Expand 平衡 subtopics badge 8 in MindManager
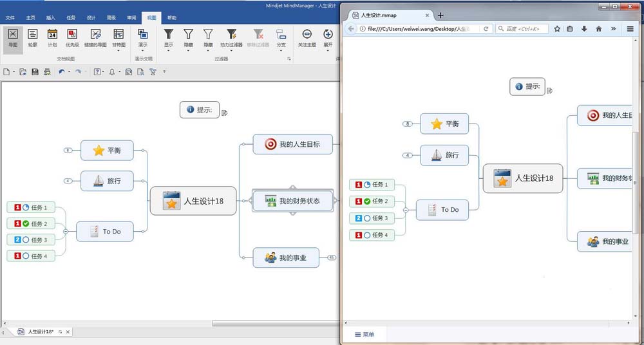The height and width of the screenshot is (345, 644). click(x=68, y=151)
